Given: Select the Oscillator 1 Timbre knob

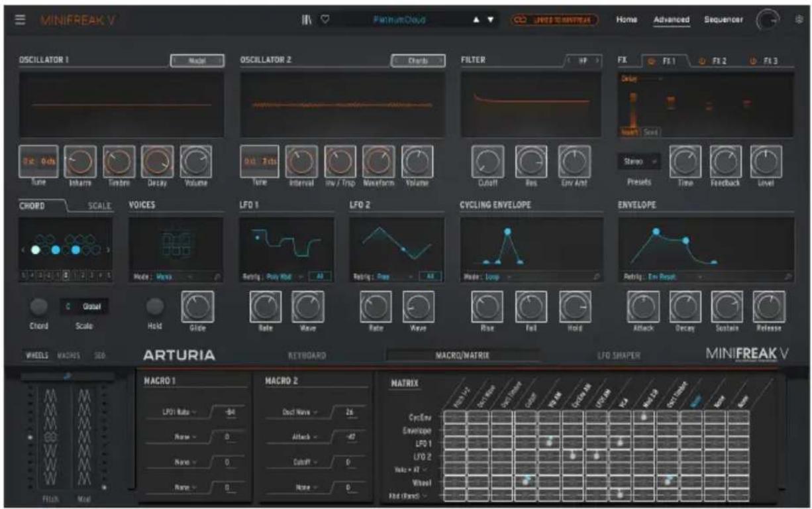Looking at the screenshot, I should click(x=119, y=162).
